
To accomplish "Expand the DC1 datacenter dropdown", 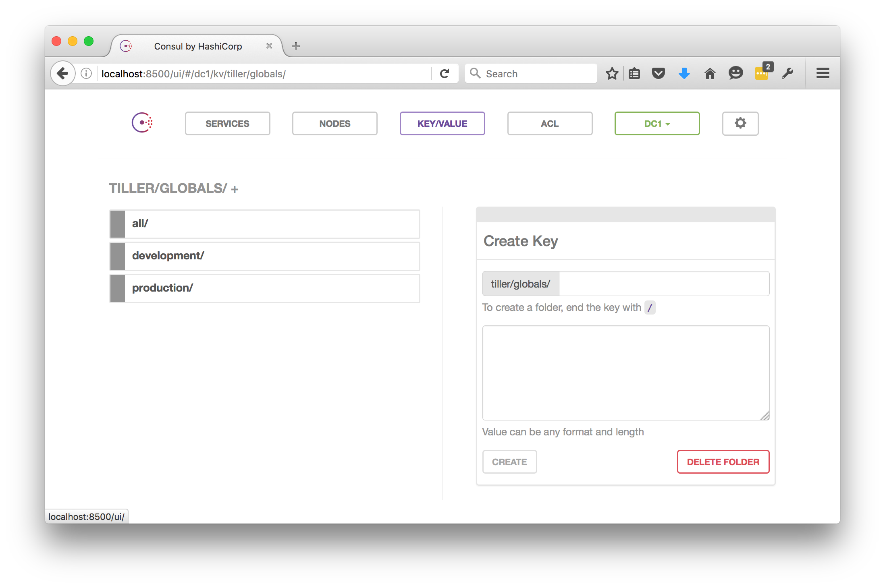I will [x=657, y=124].
